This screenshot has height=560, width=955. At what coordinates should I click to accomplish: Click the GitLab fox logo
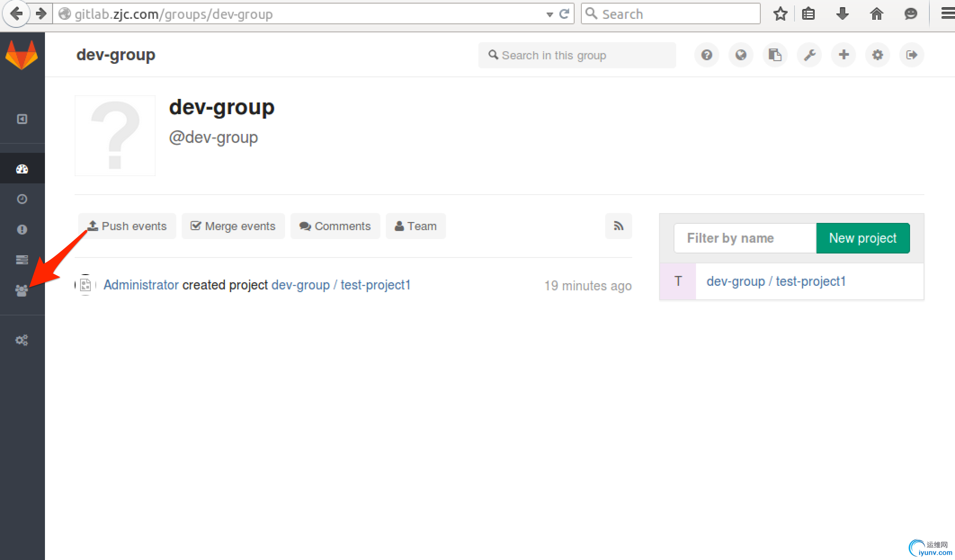coord(22,54)
